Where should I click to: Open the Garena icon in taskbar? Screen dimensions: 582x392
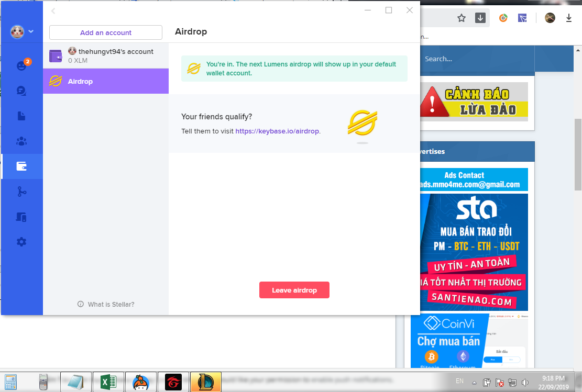pos(173,382)
